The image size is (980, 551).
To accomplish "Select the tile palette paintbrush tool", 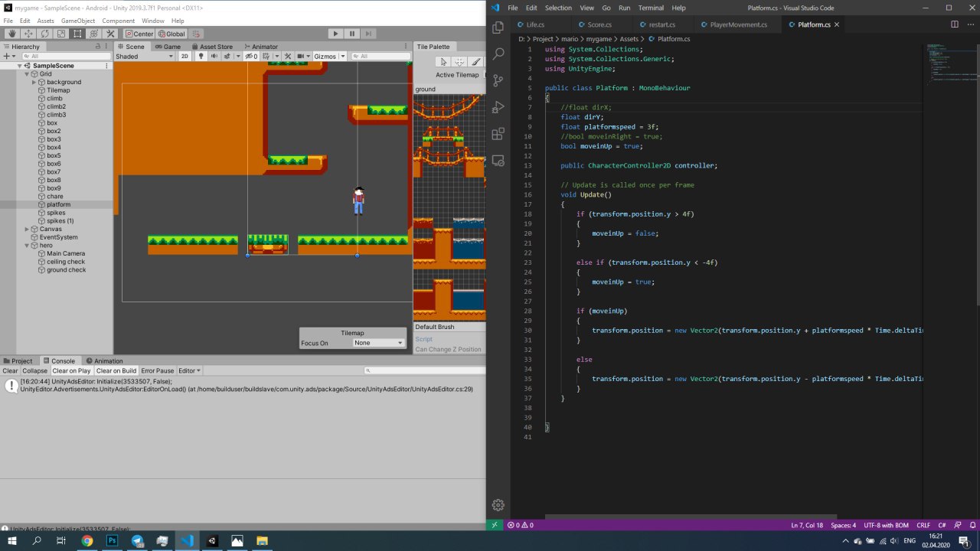I will click(476, 62).
